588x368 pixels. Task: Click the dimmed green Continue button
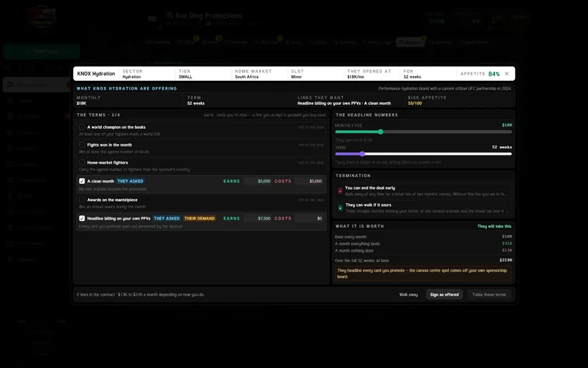41,51
